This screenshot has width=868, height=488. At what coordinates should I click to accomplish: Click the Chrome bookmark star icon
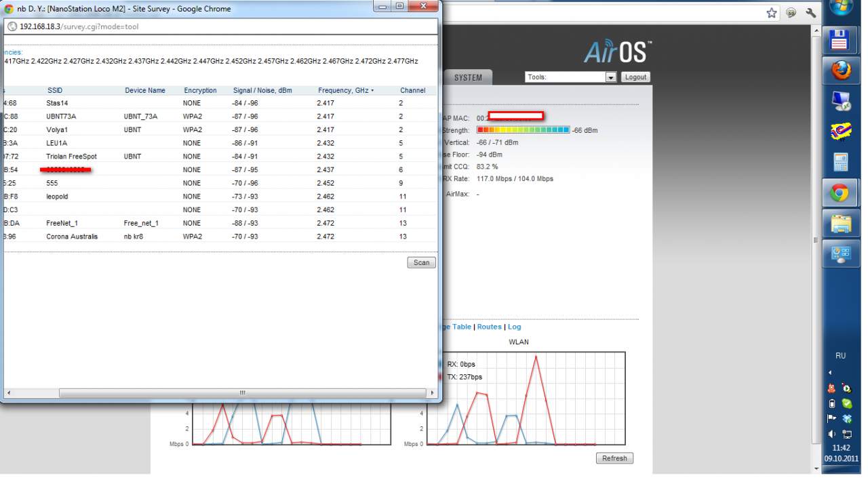772,13
